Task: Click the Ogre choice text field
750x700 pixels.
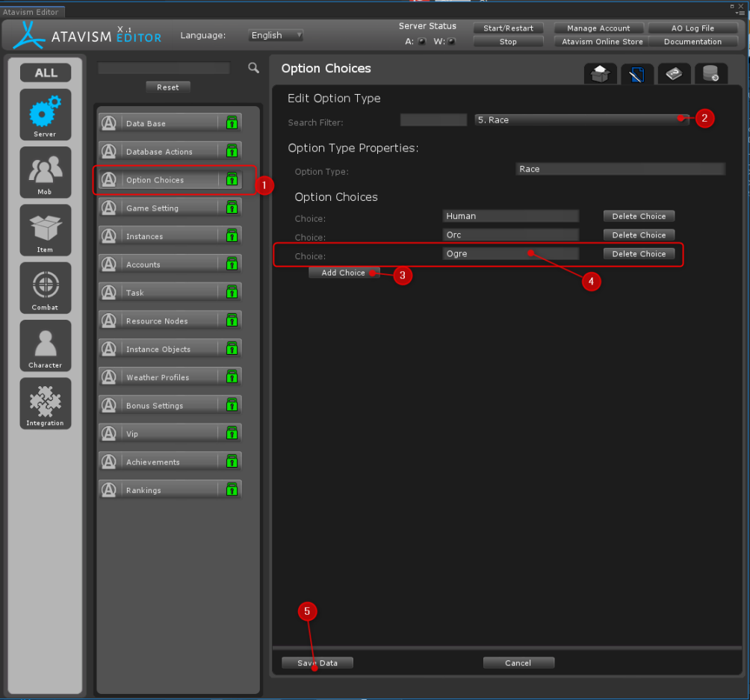Action: 510,254
